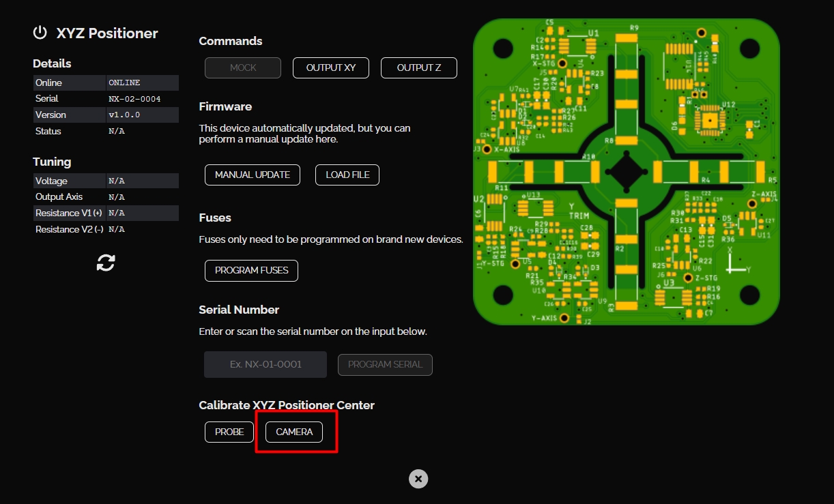The image size is (834, 504).
Task: Select PROBE calibration button
Action: point(229,432)
